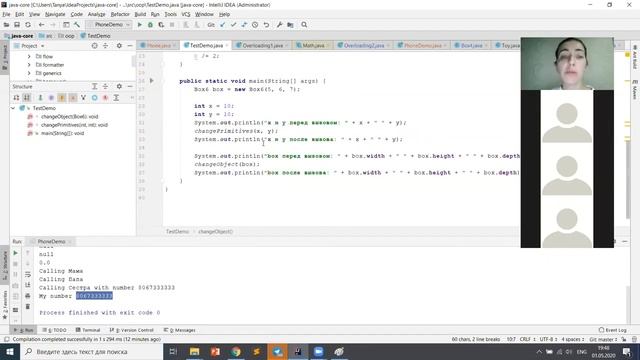640x360 pixels.
Task: Switch to the PhoneDemo.java editor tab
Action: (x=422, y=45)
